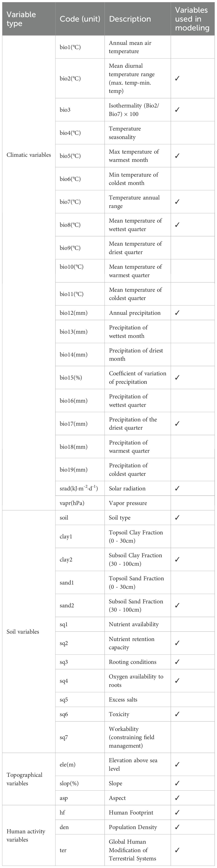Click the "Variables used in modeling" header
The width and height of the screenshot is (217, 868).
pos(192,19)
